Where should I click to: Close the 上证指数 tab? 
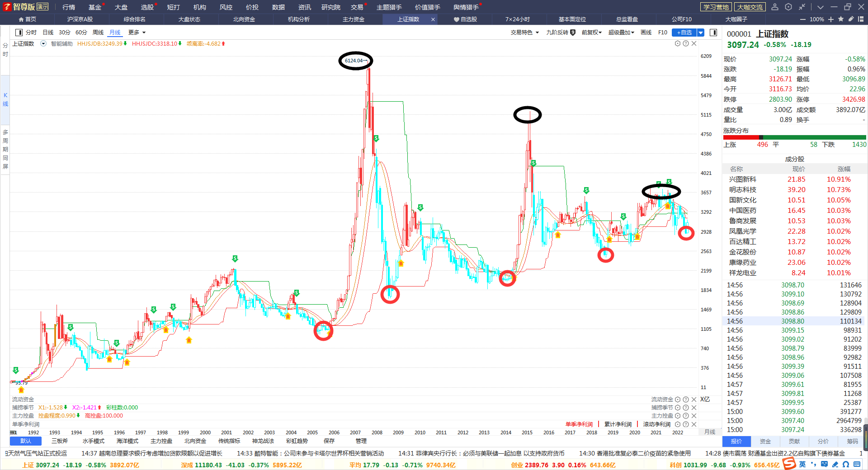tap(433, 19)
